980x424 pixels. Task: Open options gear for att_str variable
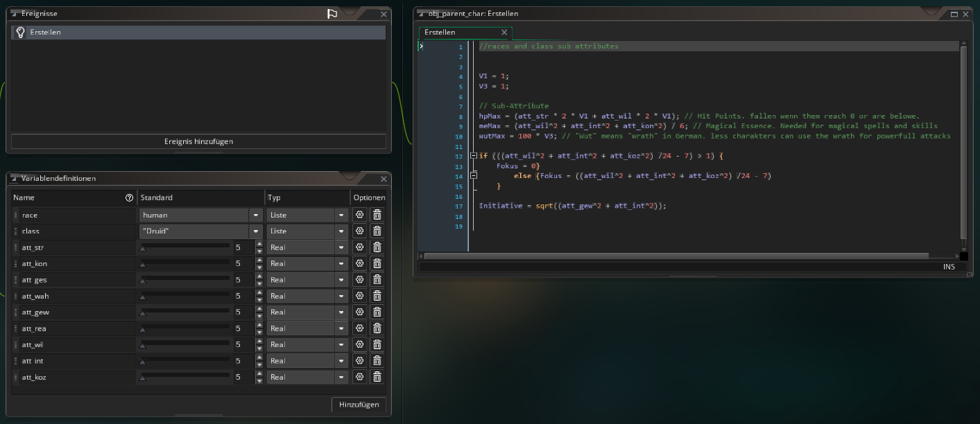click(359, 247)
